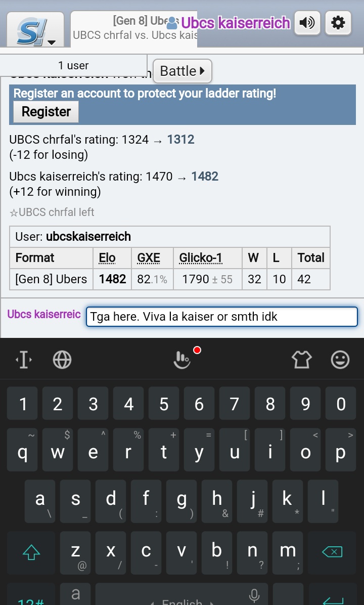364x605 pixels.
Task: Tap the microphone on space bar
Action: 254,594
